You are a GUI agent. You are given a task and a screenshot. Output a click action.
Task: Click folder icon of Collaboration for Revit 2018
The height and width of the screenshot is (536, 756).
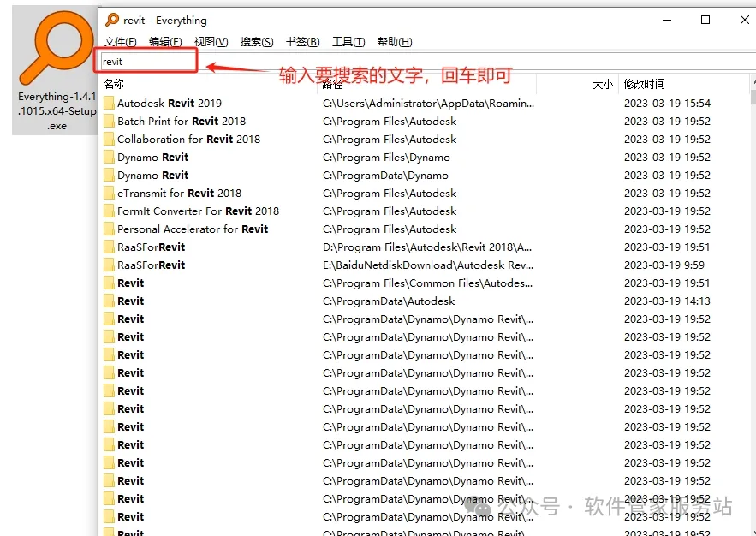(109, 140)
